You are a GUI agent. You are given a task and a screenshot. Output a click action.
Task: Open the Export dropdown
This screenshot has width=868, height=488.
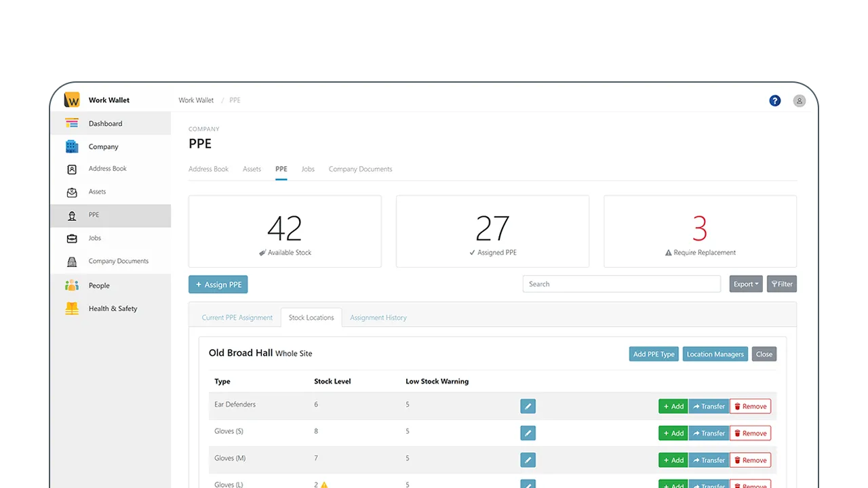[745, 283]
